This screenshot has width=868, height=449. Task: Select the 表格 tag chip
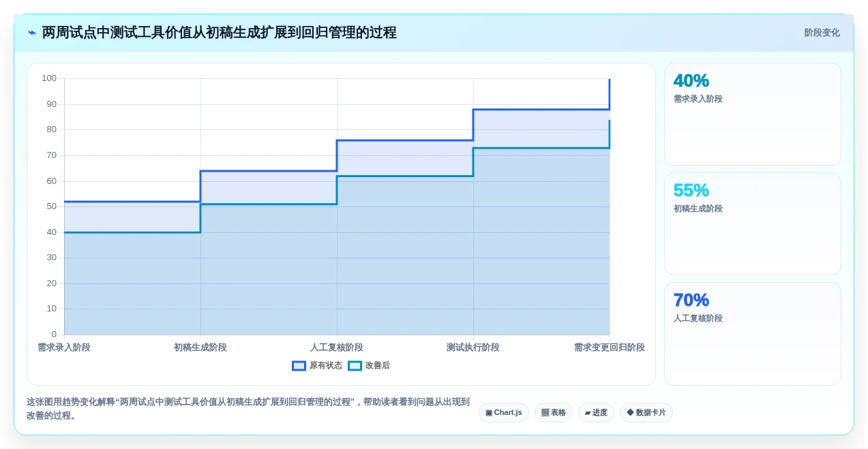(554, 413)
